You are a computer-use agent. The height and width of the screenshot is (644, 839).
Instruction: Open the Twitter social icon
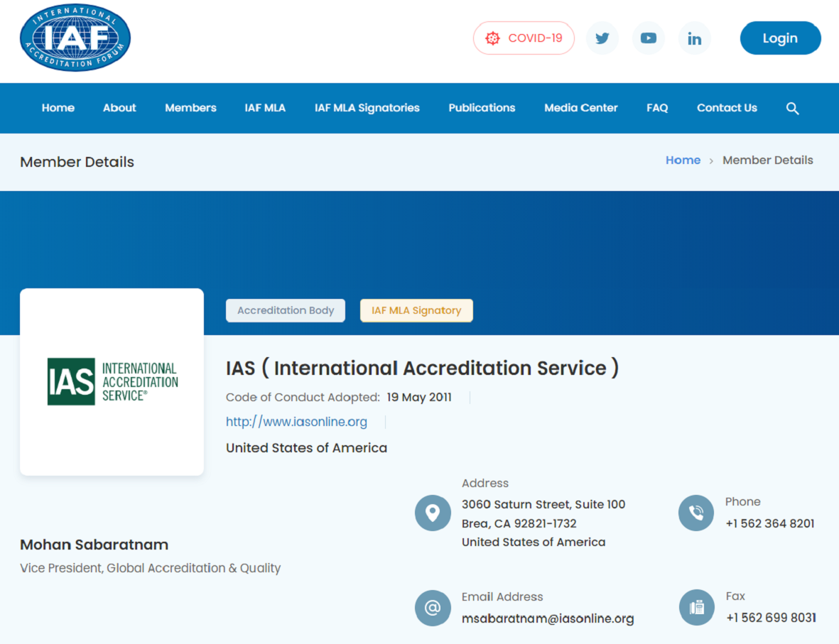(x=602, y=38)
